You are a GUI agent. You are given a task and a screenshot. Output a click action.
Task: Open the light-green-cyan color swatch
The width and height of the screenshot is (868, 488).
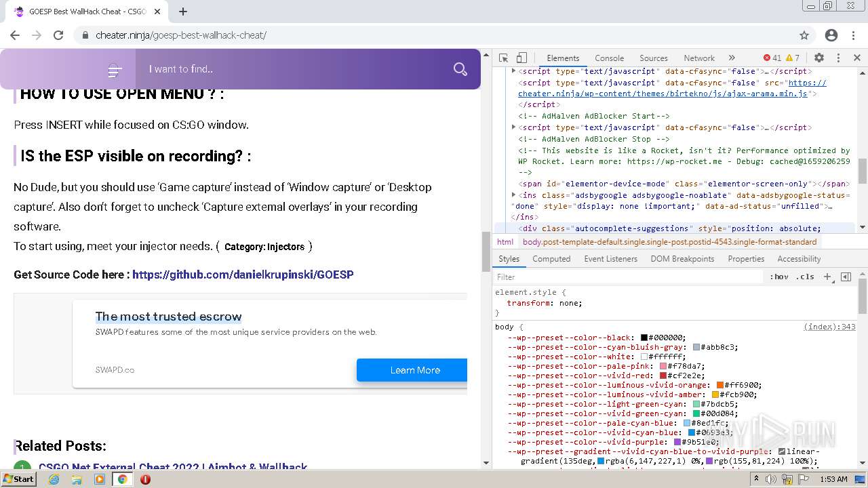tap(696, 404)
